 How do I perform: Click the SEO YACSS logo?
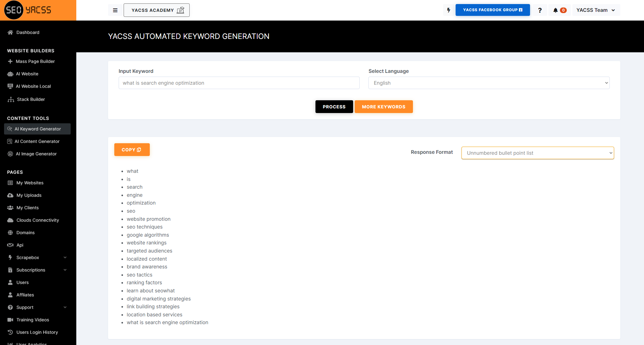tap(28, 10)
